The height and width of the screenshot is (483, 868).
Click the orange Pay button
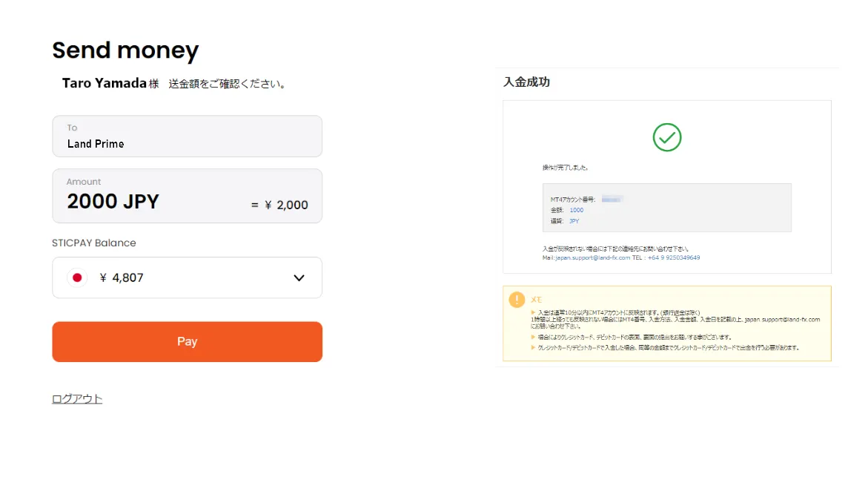187,341
